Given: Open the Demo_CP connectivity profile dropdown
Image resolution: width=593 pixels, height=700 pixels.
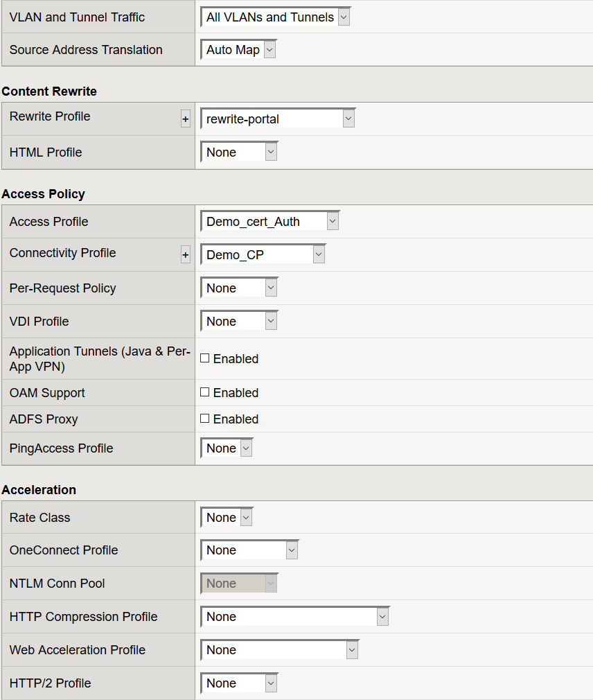Looking at the screenshot, I should pyautogui.click(x=263, y=254).
